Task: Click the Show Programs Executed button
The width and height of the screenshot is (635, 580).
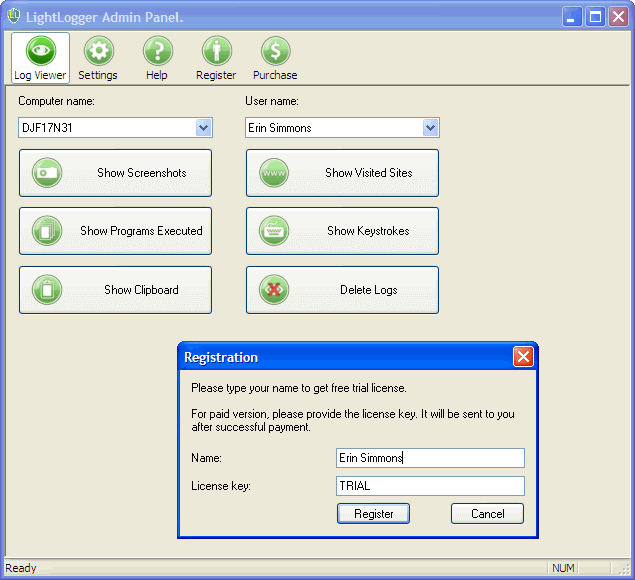Action: 115,231
